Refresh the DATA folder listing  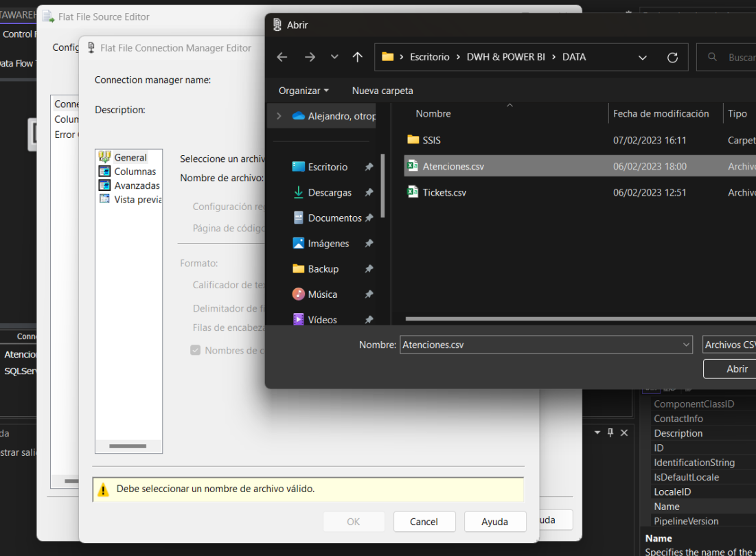pyautogui.click(x=672, y=58)
